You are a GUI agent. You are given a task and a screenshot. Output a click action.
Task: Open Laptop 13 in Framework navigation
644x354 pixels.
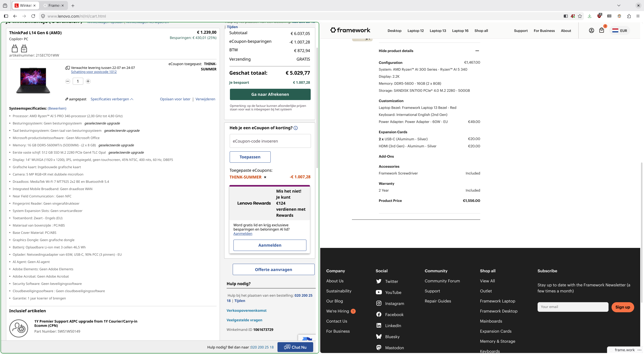pos(438,31)
